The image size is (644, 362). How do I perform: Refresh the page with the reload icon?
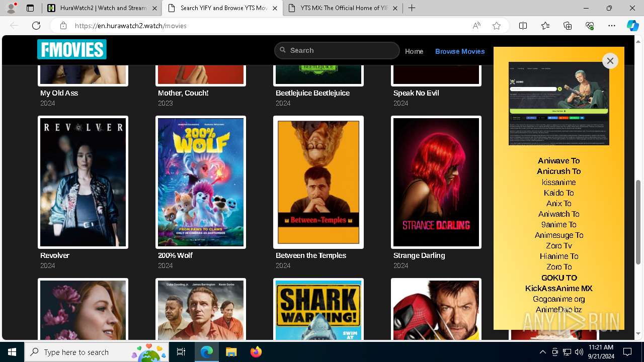36,26
